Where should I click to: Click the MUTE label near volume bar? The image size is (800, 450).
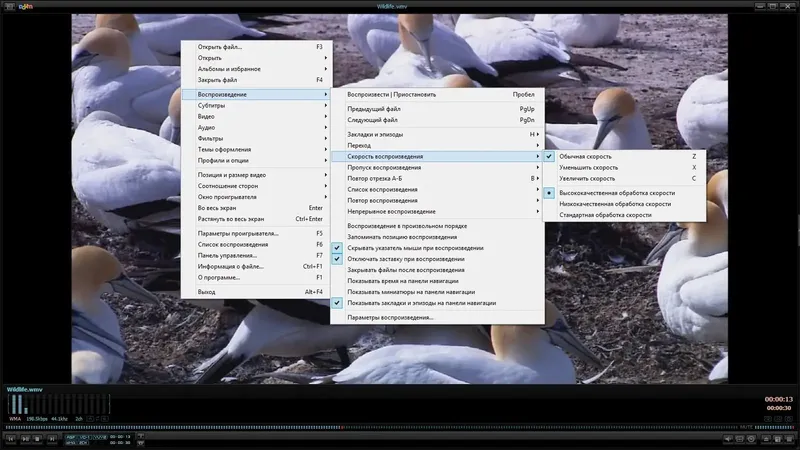(746, 427)
